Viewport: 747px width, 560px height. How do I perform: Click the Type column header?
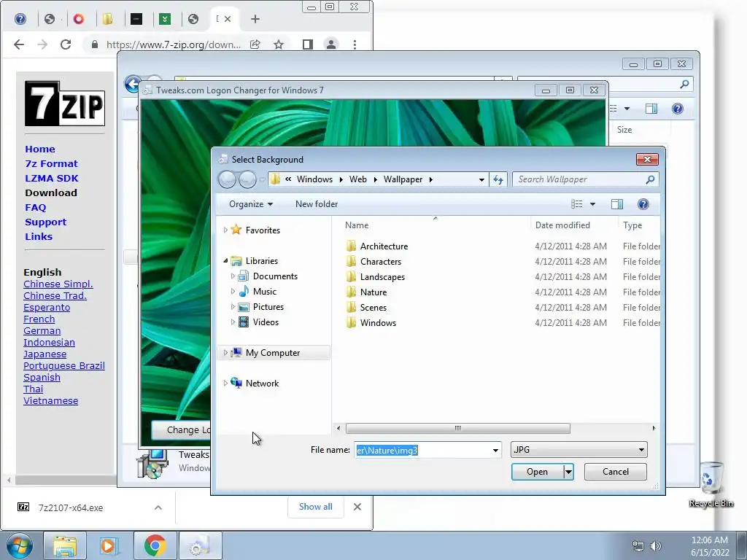point(632,225)
